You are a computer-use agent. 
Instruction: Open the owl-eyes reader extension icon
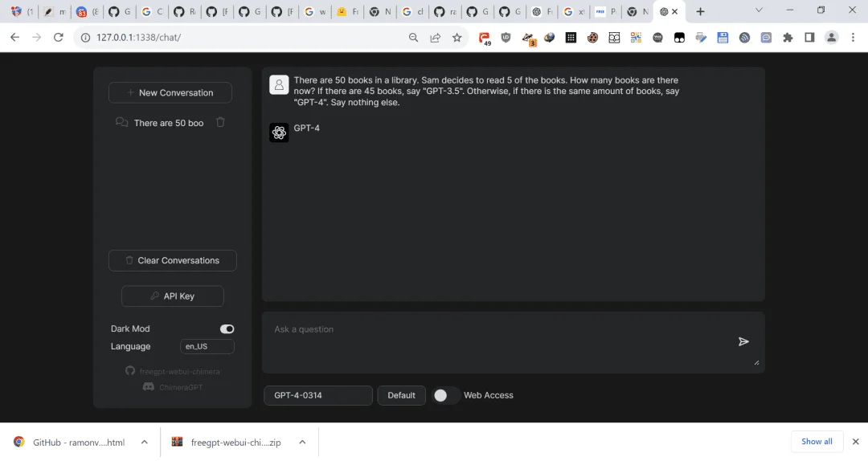pyautogui.click(x=614, y=38)
